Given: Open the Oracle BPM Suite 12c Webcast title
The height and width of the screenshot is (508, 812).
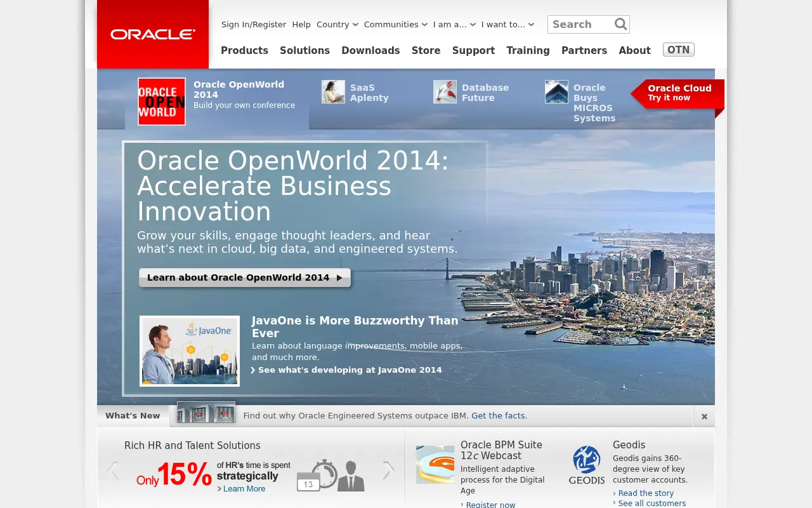Looking at the screenshot, I should tap(501, 450).
